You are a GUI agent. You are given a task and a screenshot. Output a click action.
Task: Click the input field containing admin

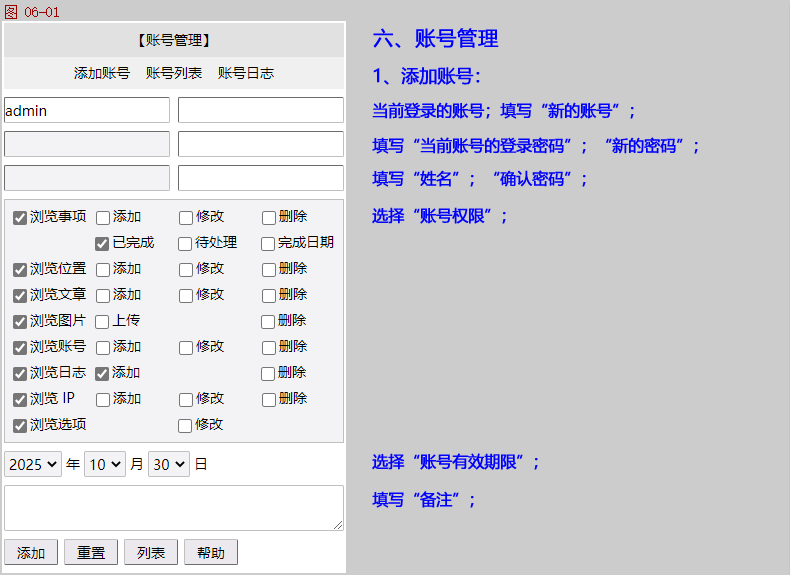tap(87, 110)
